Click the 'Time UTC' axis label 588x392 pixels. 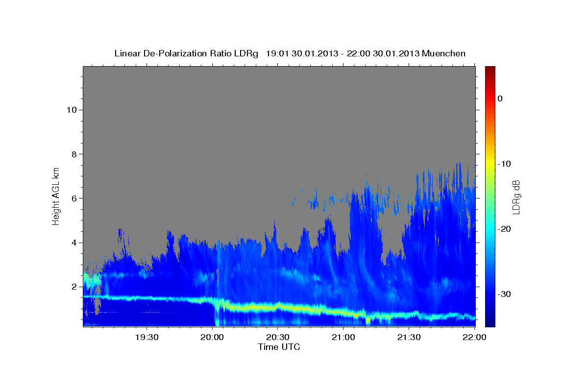pyautogui.click(x=279, y=347)
